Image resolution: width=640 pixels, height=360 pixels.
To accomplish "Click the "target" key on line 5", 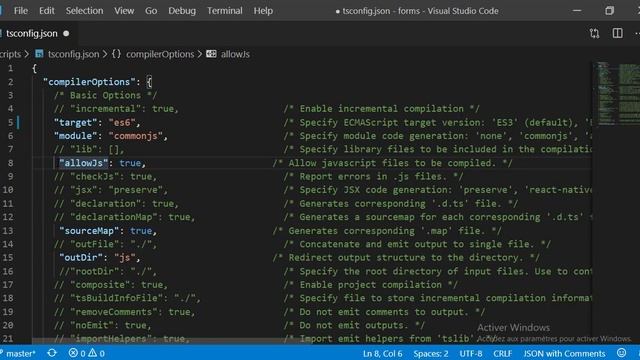I will [76, 122].
